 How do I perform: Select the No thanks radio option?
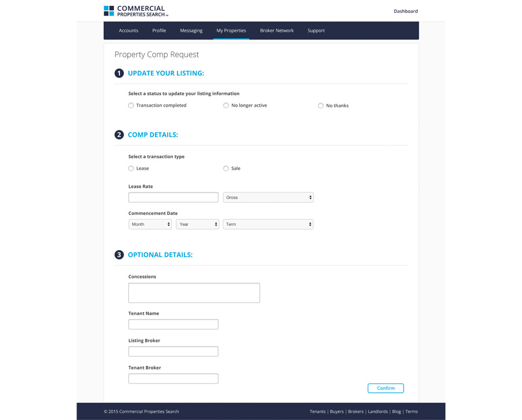click(321, 105)
